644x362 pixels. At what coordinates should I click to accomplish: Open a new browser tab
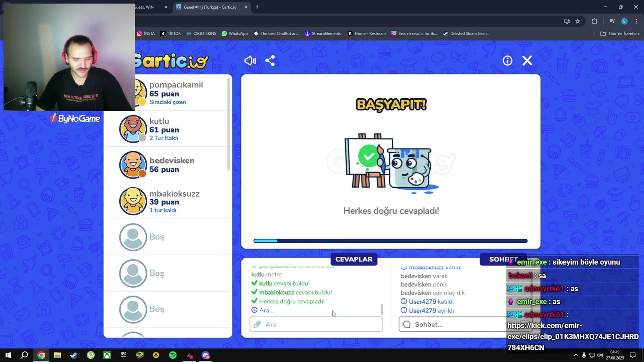258,7
